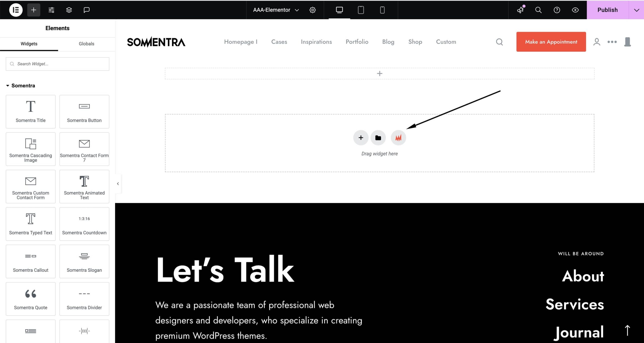Click the back-to-top arrow
The image size is (644, 343).
[x=627, y=330]
